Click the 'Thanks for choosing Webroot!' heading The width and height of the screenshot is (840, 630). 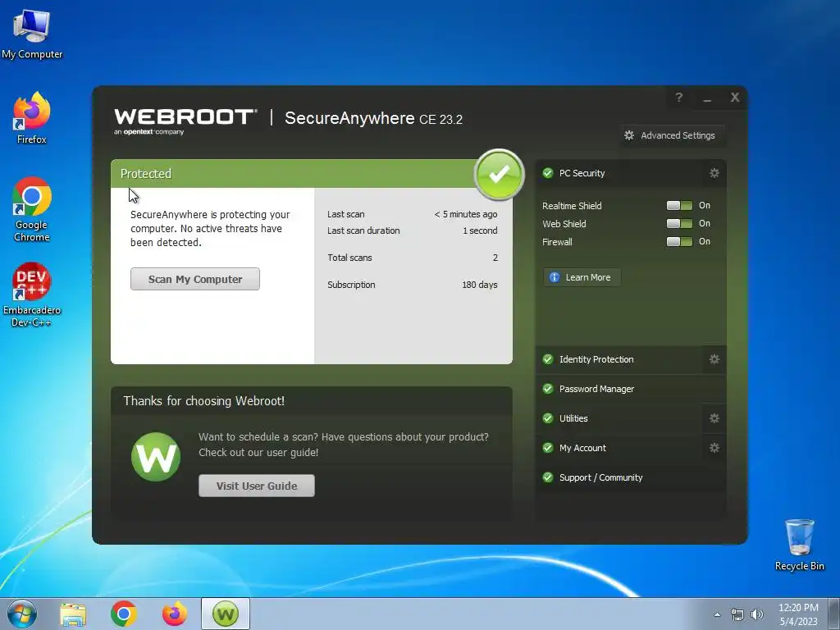click(203, 400)
